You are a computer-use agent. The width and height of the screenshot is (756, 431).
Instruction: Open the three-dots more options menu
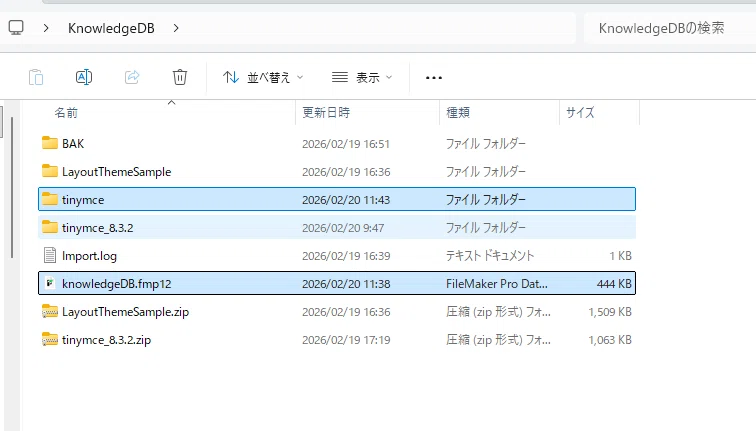pyautogui.click(x=434, y=78)
